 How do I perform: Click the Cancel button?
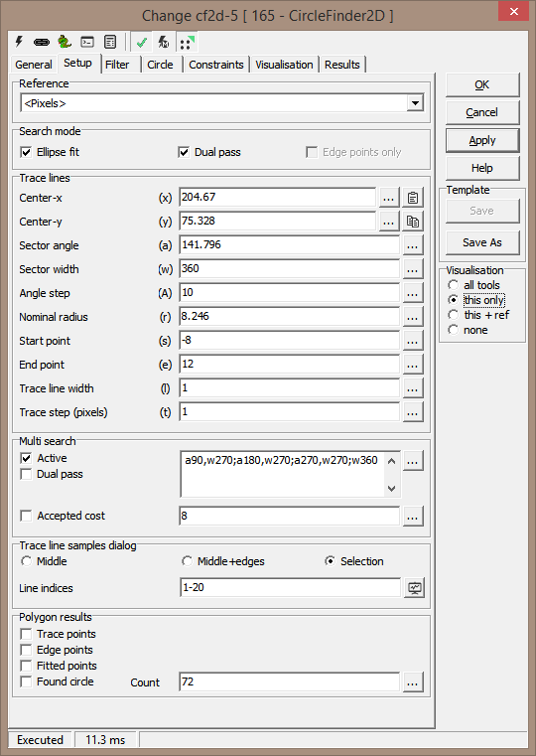[x=482, y=112]
